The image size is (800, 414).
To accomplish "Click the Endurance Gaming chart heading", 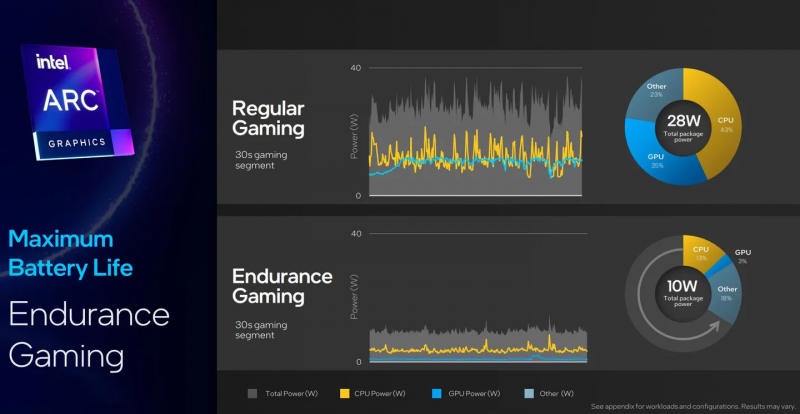I will [x=282, y=285].
